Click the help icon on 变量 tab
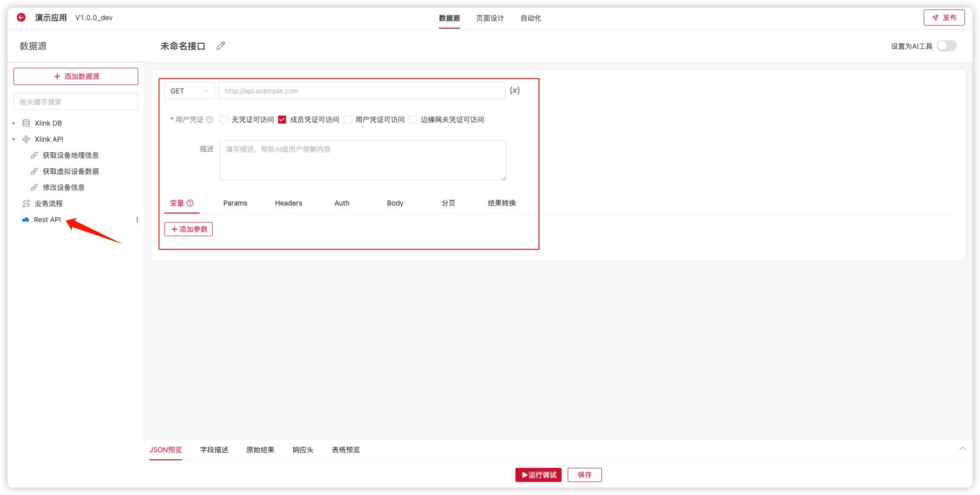The width and height of the screenshot is (980, 495). (190, 203)
